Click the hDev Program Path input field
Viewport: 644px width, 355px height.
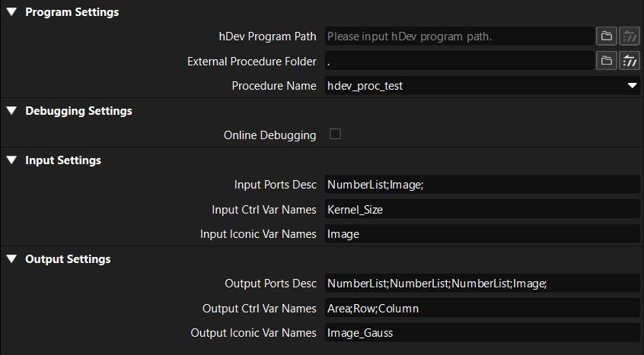pyautogui.click(x=459, y=36)
